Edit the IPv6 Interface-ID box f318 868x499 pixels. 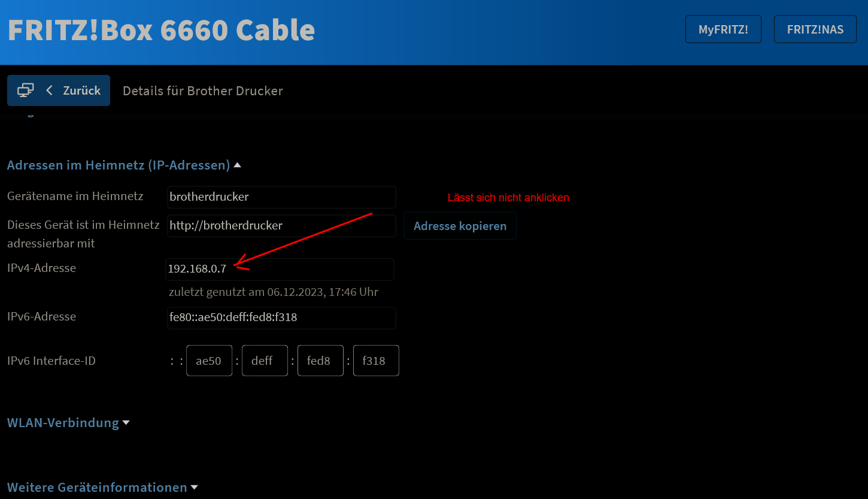tap(376, 361)
